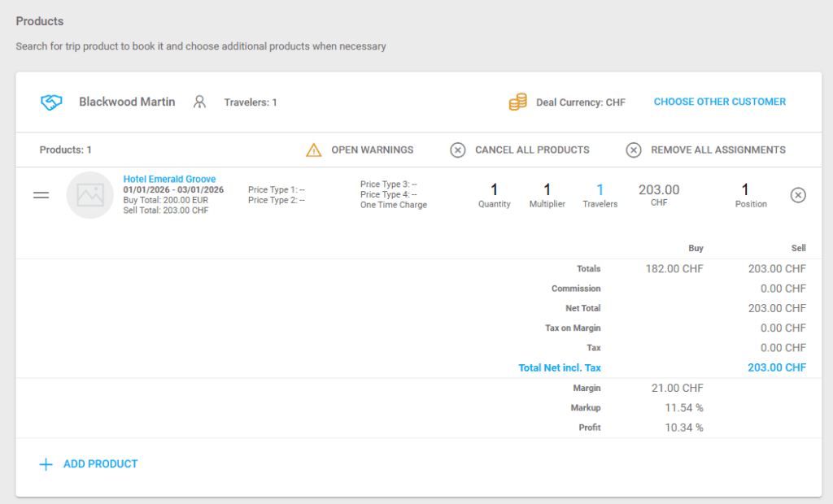Open the Hotel Emerald Groove product details
This screenshot has width=833, height=504.
tap(169, 179)
